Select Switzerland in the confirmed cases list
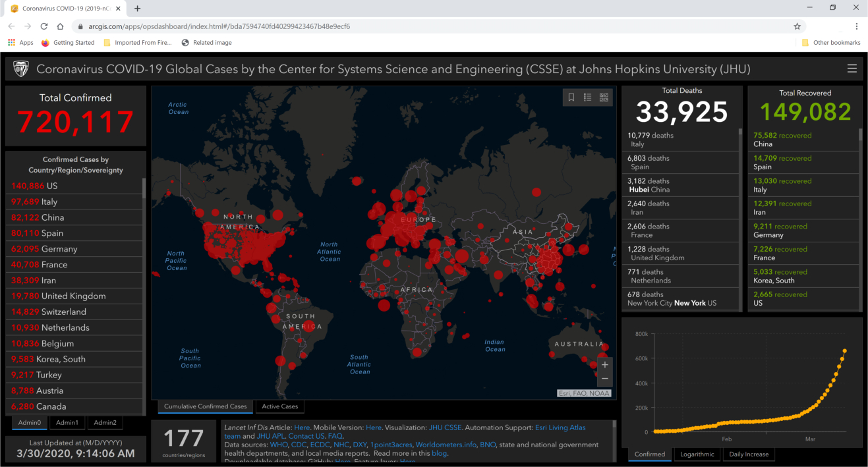868x467 pixels. tap(74, 312)
